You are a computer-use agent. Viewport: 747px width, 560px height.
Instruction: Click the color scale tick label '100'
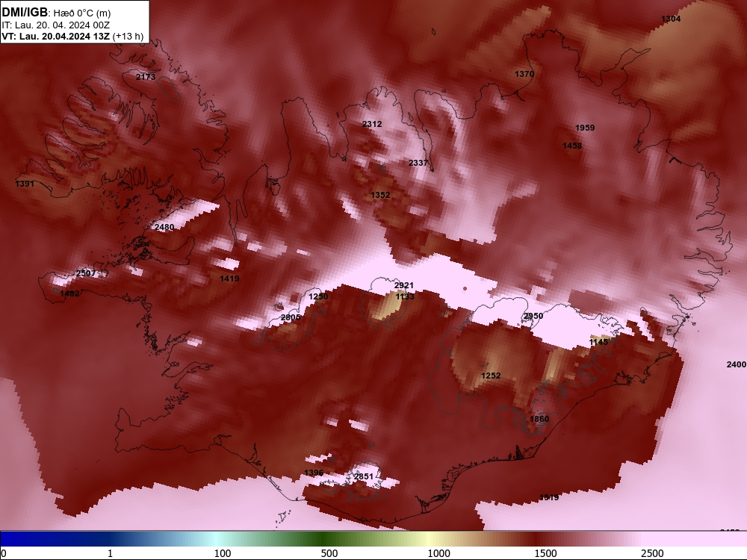coord(223,553)
